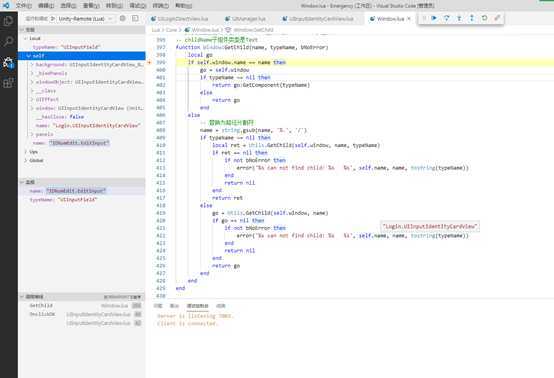The height and width of the screenshot is (378, 554).
Task: Expand the UIEffect variable
Action: 32,99
